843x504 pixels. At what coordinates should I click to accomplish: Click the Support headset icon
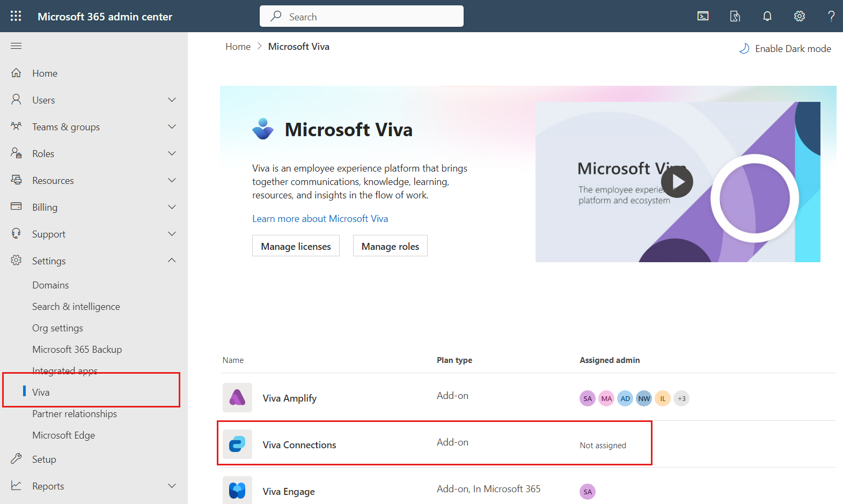pyautogui.click(x=16, y=234)
